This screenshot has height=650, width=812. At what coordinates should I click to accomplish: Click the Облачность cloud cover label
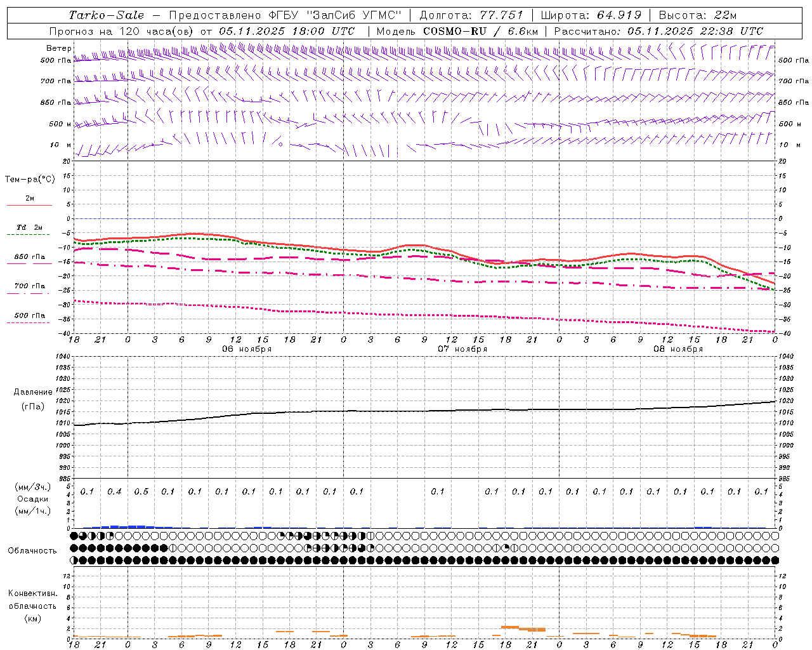(32, 550)
